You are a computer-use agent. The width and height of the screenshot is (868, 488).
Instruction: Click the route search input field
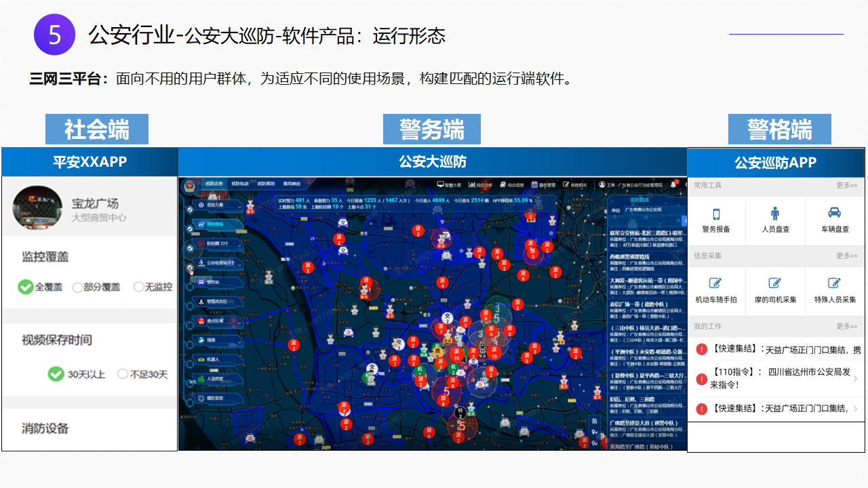click(x=645, y=221)
